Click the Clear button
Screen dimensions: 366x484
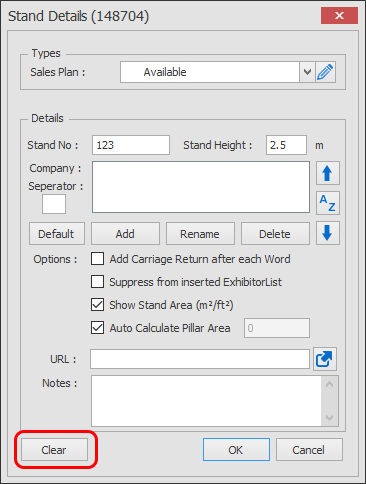[54, 450]
